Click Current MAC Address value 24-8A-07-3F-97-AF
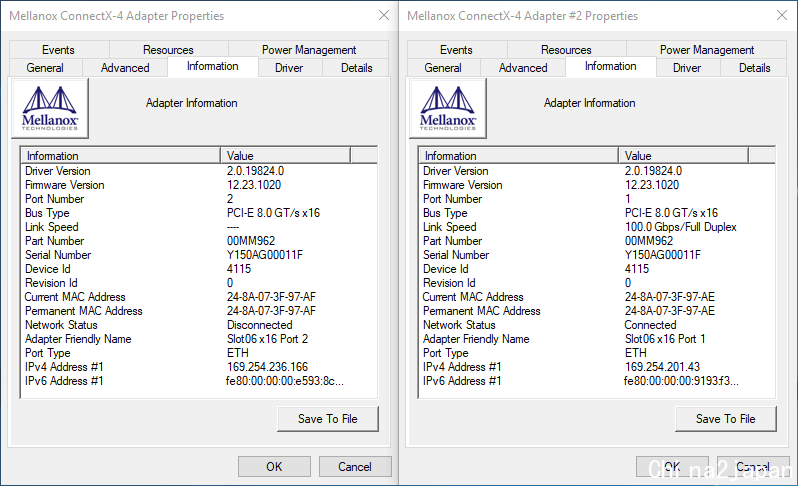798x486 pixels. tap(271, 297)
